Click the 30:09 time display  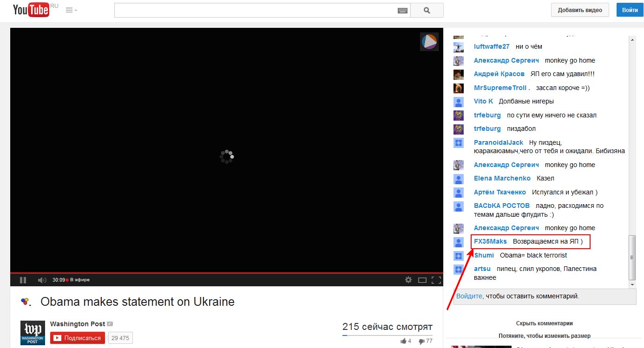coord(59,280)
